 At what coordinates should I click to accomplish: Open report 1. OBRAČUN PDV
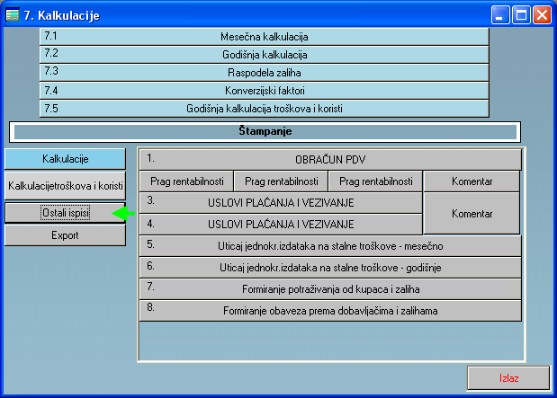[x=330, y=160]
